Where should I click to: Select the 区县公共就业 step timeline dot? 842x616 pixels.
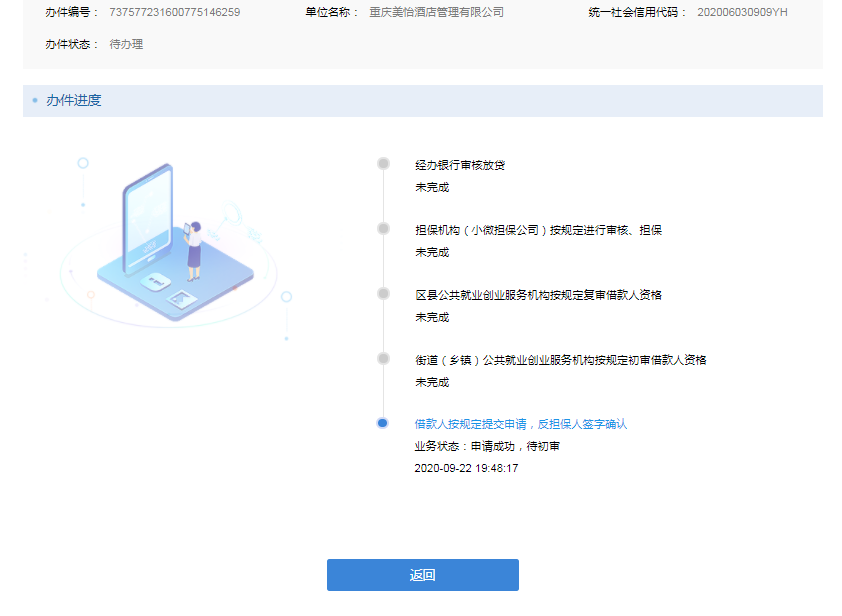383,293
